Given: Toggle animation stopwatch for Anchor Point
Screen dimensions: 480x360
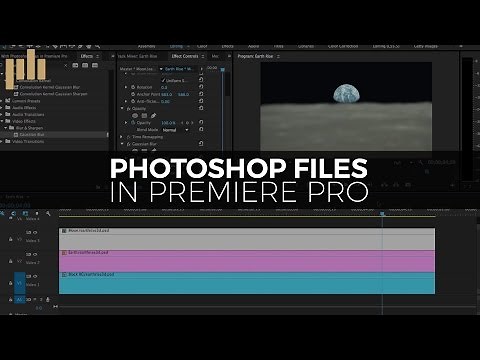Looking at the screenshot, I should click(x=133, y=94).
